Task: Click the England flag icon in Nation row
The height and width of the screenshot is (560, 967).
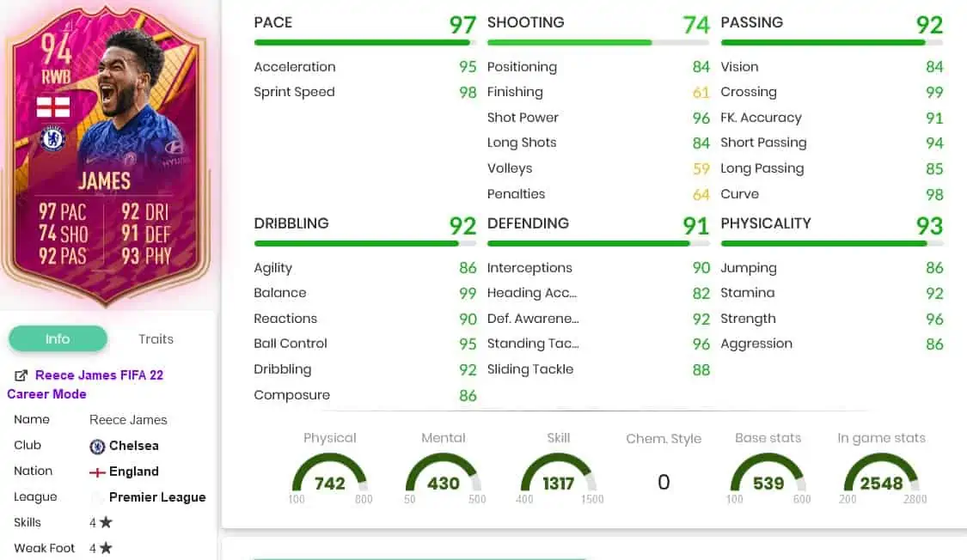Action: coord(97,472)
